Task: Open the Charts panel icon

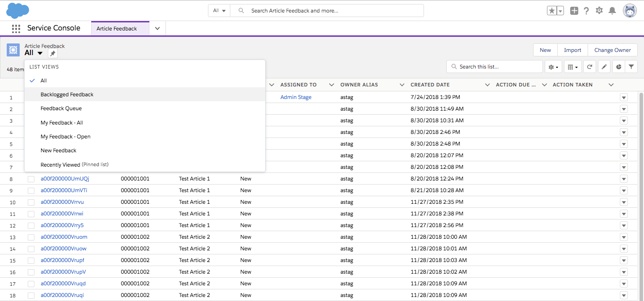Action: click(619, 66)
